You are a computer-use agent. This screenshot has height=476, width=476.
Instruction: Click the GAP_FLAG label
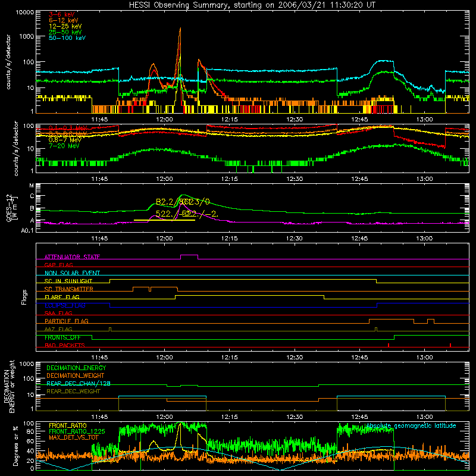[58, 265]
